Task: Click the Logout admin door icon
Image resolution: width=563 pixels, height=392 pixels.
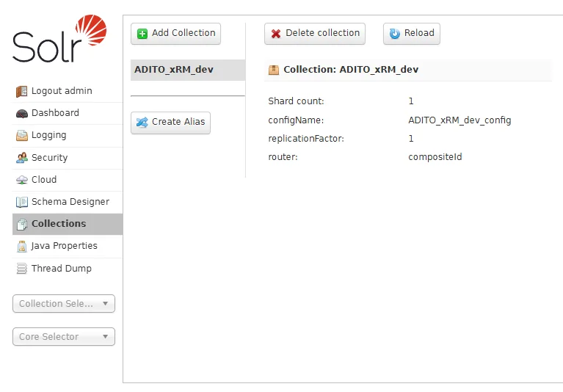Action: [21, 91]
